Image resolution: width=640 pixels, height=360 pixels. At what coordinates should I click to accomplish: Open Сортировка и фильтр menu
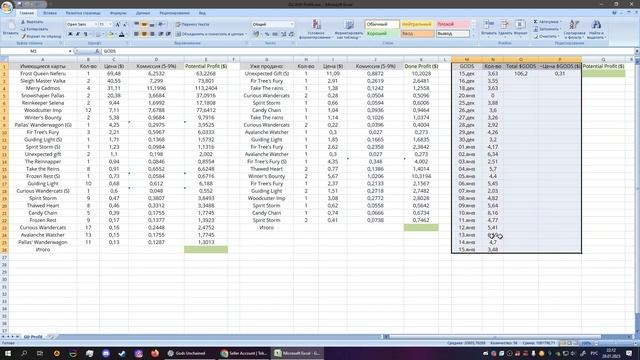[574, 29]
